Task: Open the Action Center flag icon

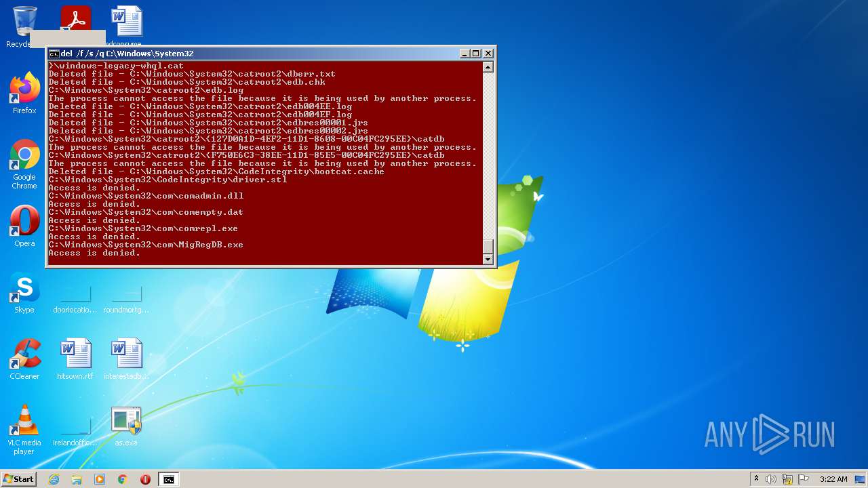Action: [x=803, y=479]
